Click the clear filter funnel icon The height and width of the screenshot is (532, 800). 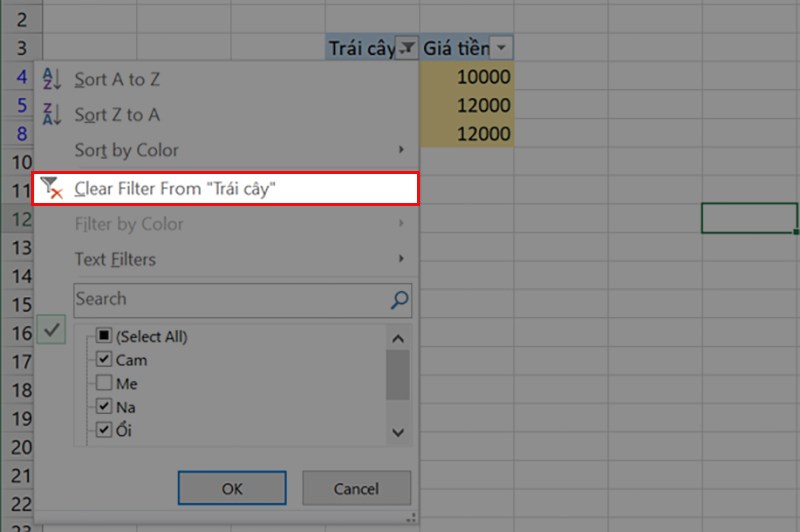51,188
